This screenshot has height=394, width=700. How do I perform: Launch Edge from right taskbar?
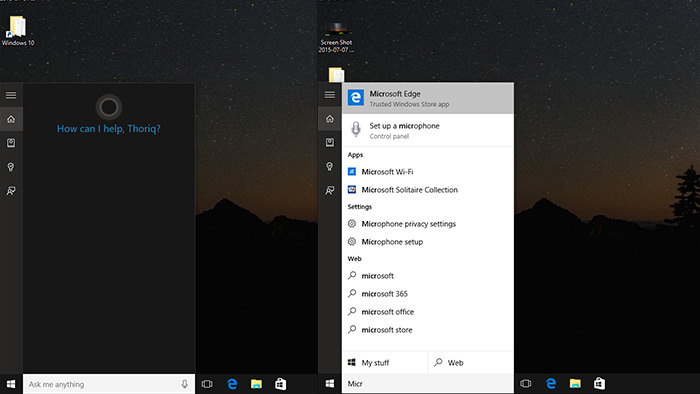(551, 383)
